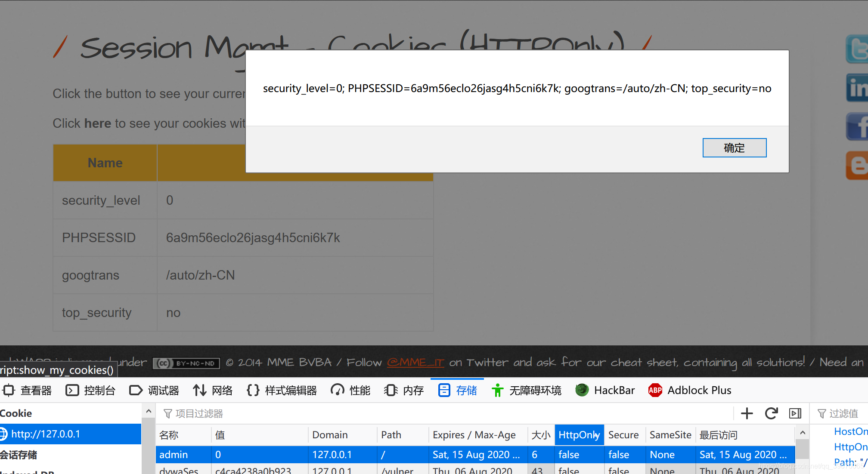Click the LinkedIn share icon
The width and height of the screenshot is (868, 474).
pos(857,88)
